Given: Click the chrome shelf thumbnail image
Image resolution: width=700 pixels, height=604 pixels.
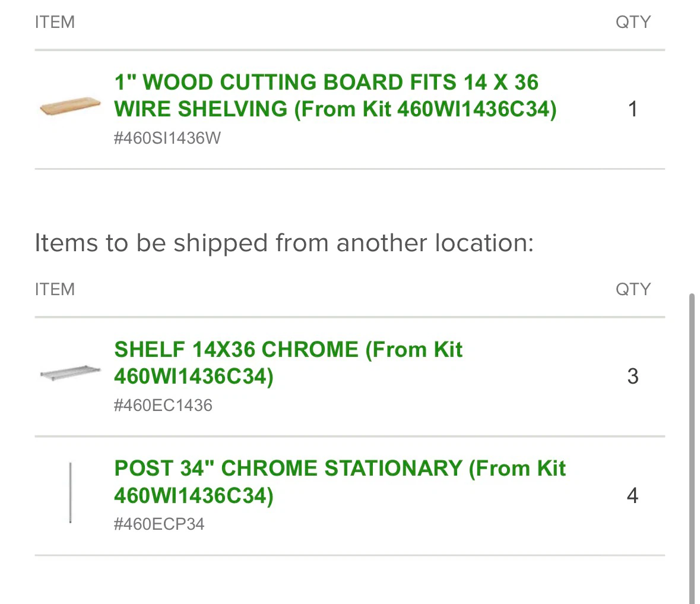Looking at the screenshot, I should 70,372.
